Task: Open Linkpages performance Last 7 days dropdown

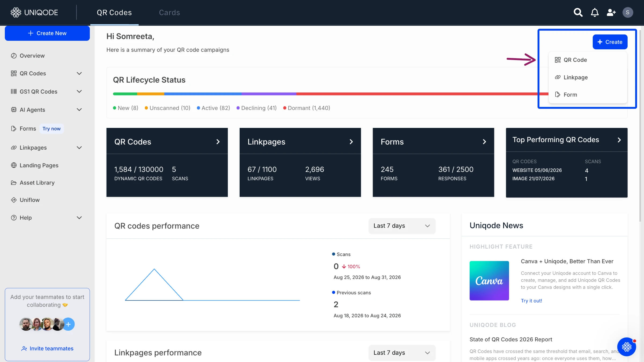Action: click(402, 353)
